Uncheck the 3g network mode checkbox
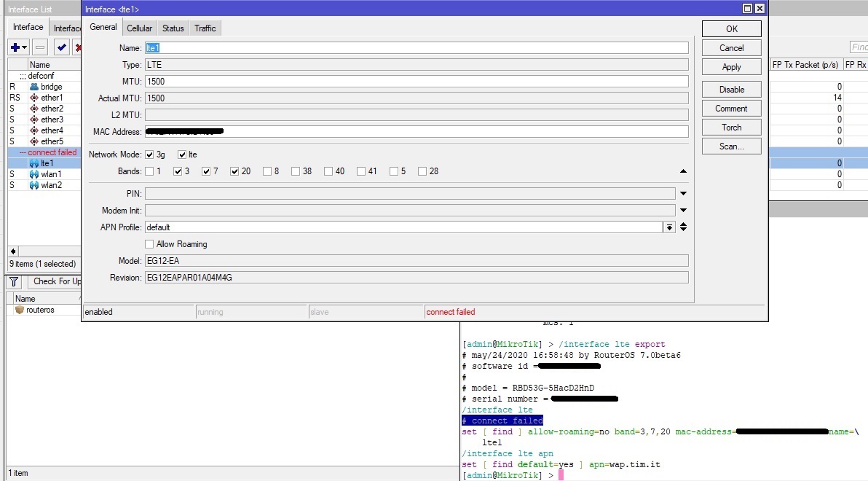This screenshot has width=868, height=481. 149,155
